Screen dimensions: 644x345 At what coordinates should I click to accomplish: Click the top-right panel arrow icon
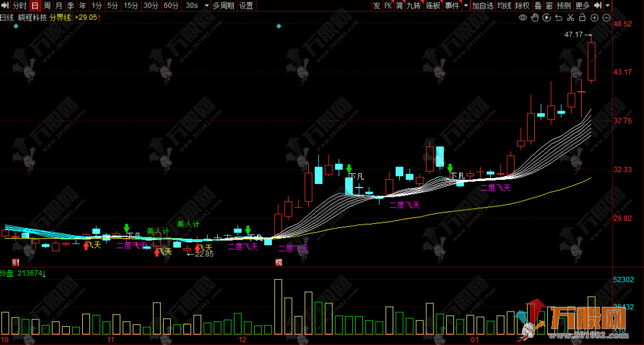coord(608,5)
